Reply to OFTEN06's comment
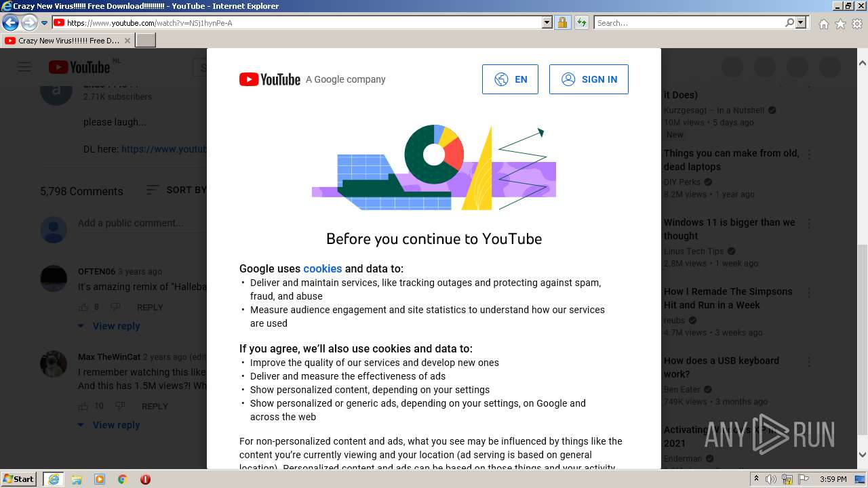The width and height of the screenshot is (868, 488). [150, 307]
